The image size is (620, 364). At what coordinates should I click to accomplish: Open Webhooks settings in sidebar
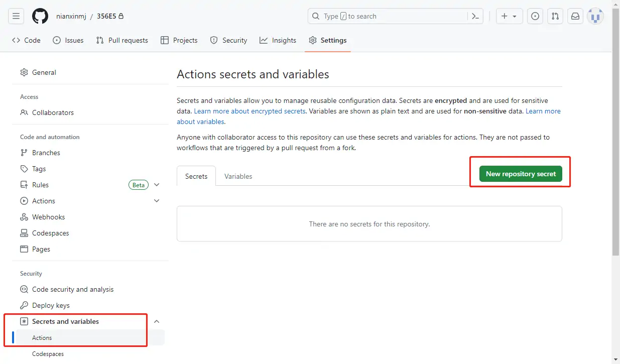click(x=48, y=217)
